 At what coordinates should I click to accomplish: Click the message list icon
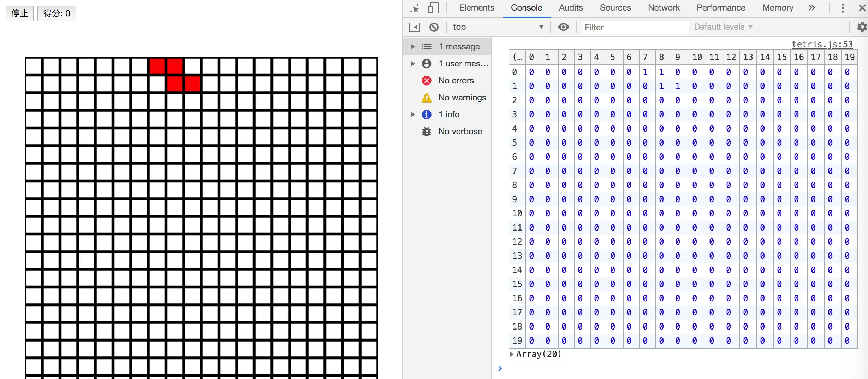pos(427,47)
